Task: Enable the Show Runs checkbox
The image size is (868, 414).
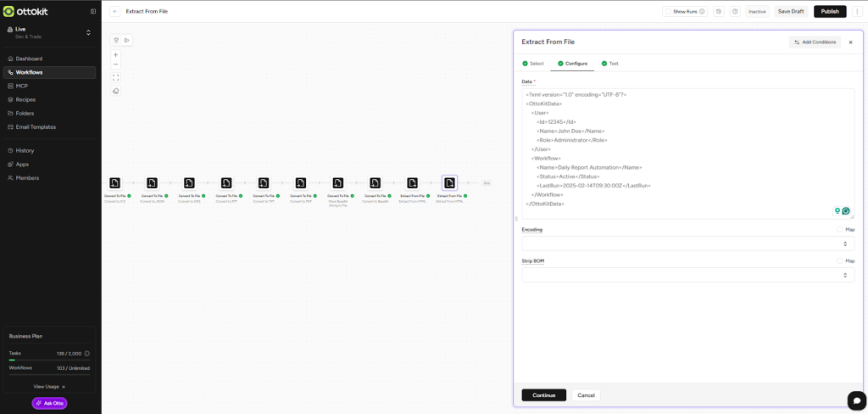Action: click(668, 11)
